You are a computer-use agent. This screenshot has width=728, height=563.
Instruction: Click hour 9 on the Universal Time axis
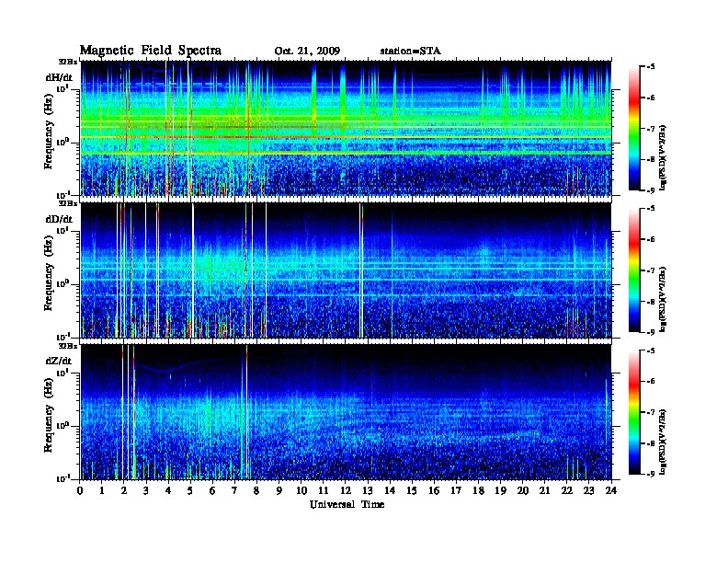point(279,491)
